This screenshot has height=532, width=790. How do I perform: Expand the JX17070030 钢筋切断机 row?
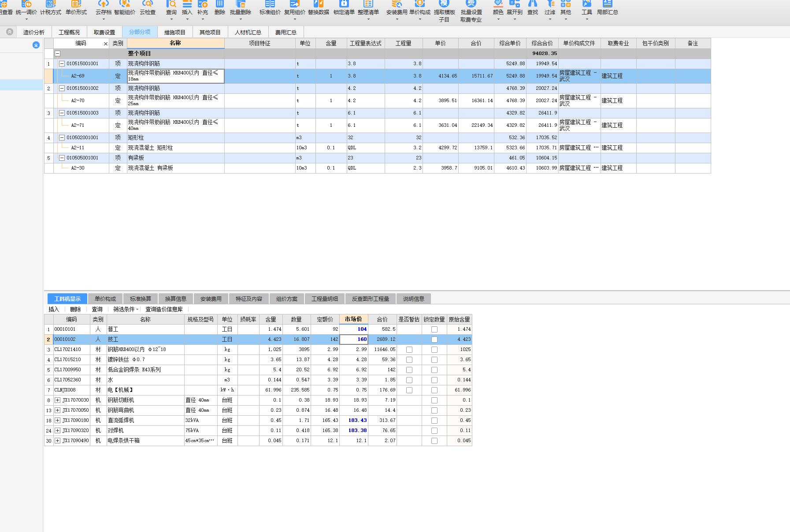point(57,400)
